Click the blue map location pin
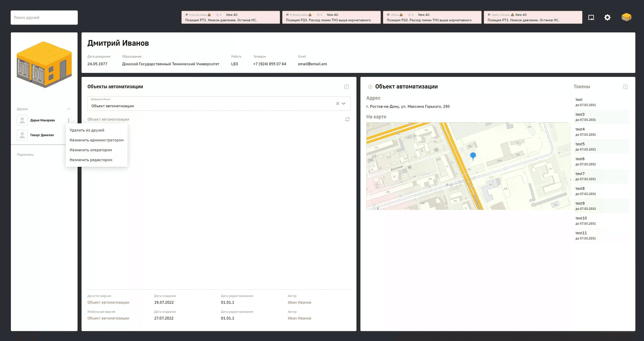 click(x=473, y=156)
